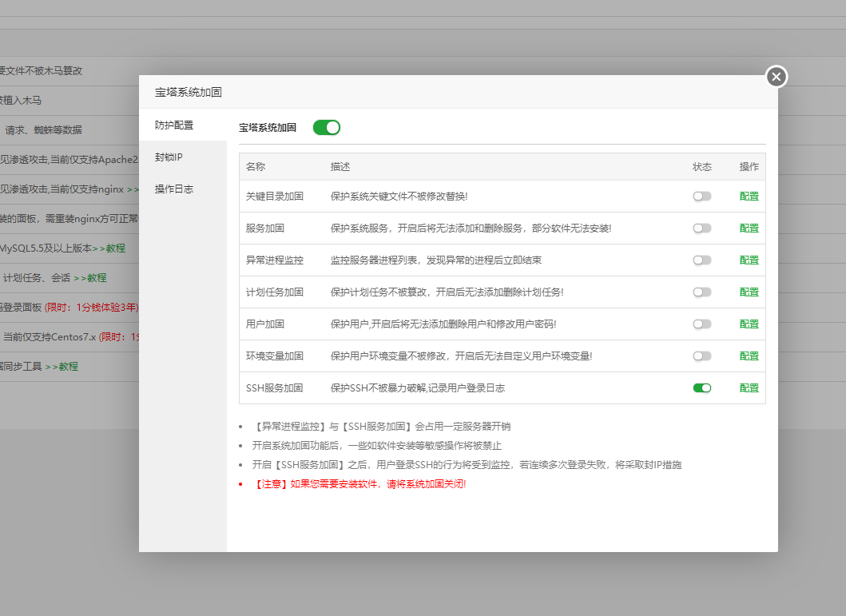
Task: Enable the 用户加固 switch
Action: point(702,324)
